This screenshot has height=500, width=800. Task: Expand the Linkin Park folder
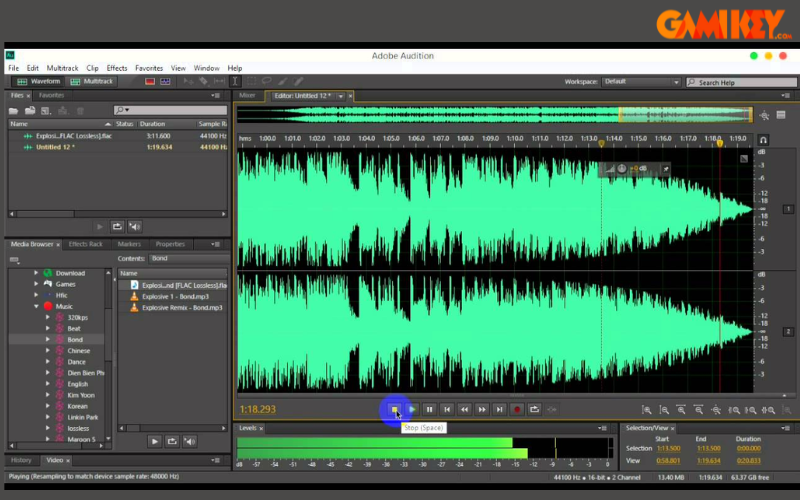tap(48, 417)
